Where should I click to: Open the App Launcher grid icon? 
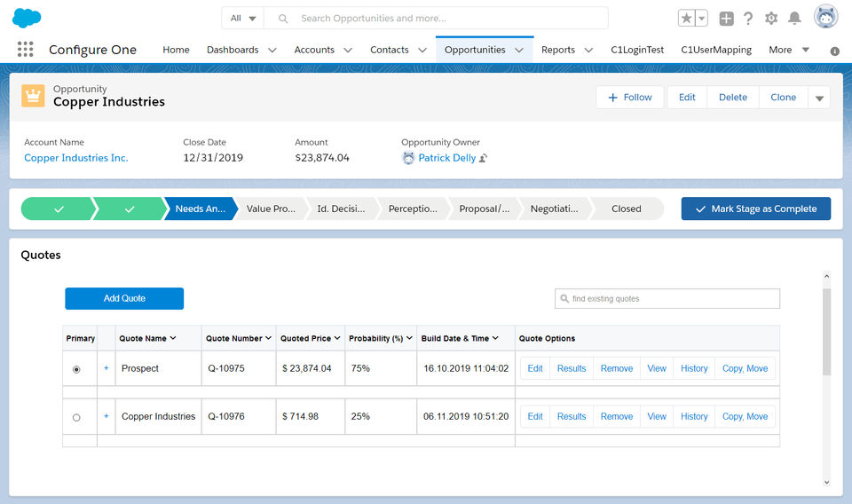[25, 50]
